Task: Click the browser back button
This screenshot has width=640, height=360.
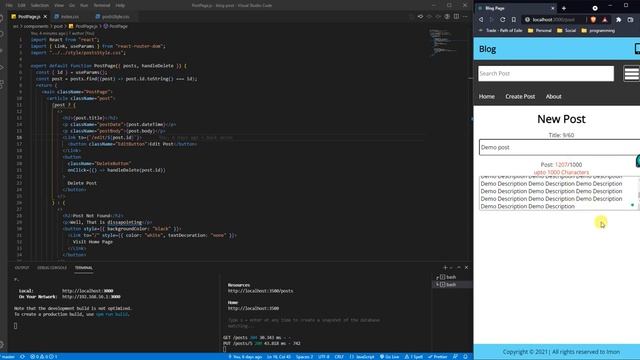Action: [x=481, y=20]
